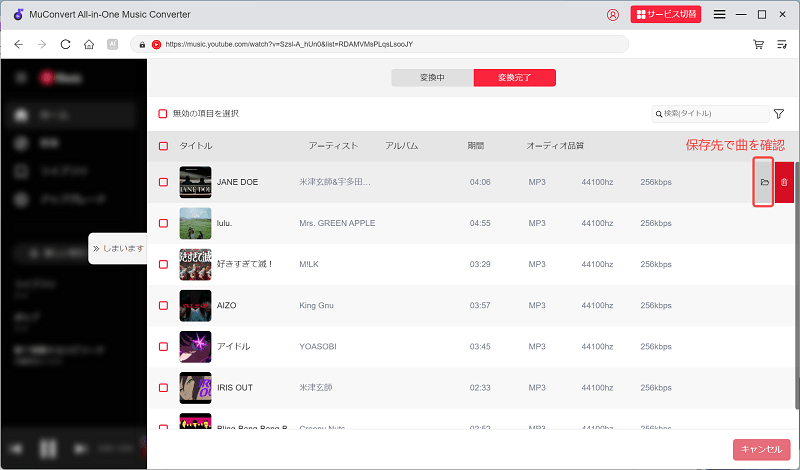Tick the 無効の項目を選択 checkbox
This screenshot has height=470, width=800.
[163, 113]
